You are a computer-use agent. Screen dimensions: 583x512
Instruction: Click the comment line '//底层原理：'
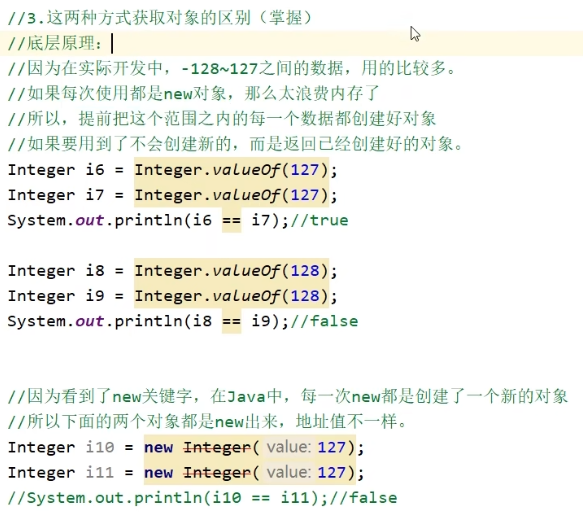point(55,44)
